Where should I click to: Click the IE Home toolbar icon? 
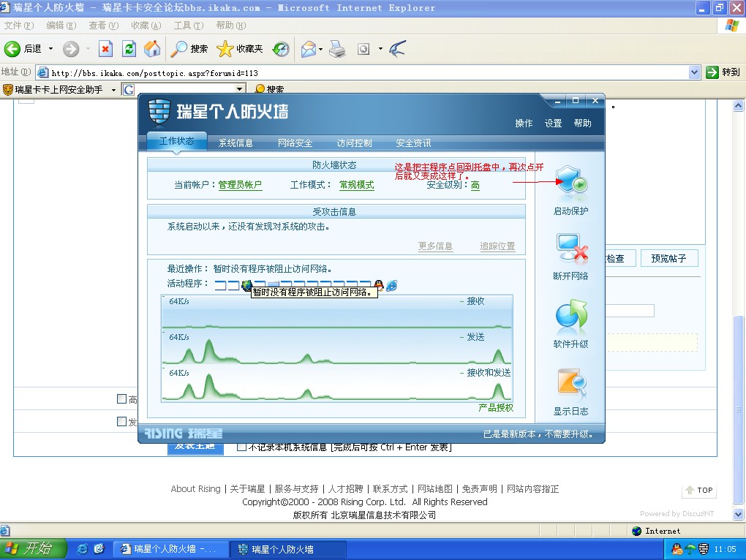coord(152,49)
